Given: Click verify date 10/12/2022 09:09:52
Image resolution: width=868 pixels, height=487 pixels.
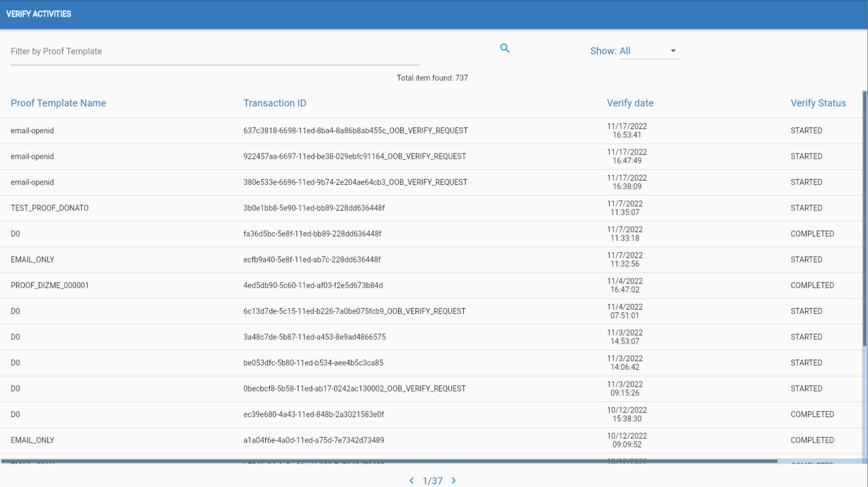Looking at the screenshot, I should click(x=627, y=440).
